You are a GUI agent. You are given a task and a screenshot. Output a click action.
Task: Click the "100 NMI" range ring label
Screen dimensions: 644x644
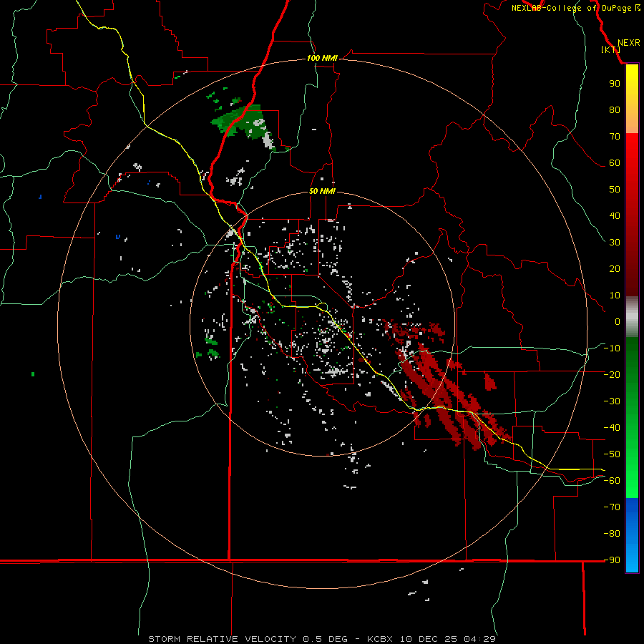(322, 58)
